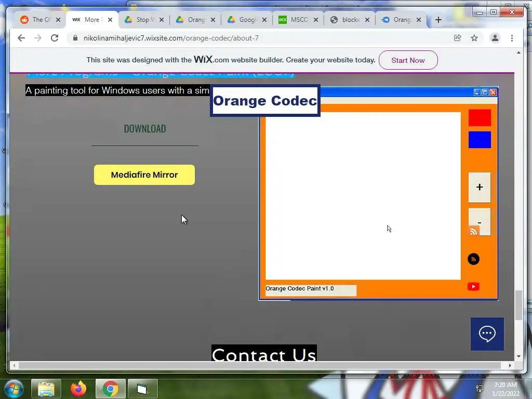Screen dimensions: 532x399
Task: Close the 'blocke' tab
Action: [x=367, y=20]
